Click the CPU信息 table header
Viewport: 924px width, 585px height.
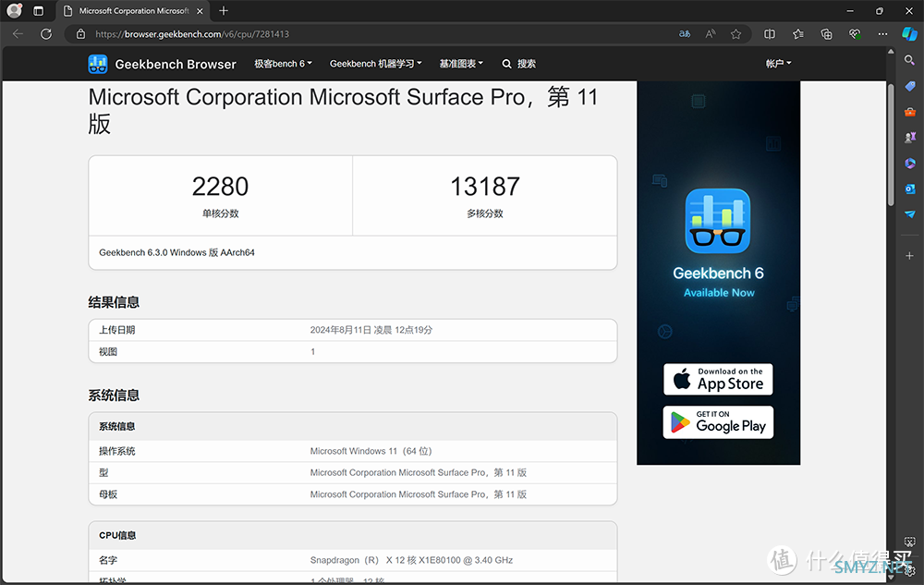[353, 535]
